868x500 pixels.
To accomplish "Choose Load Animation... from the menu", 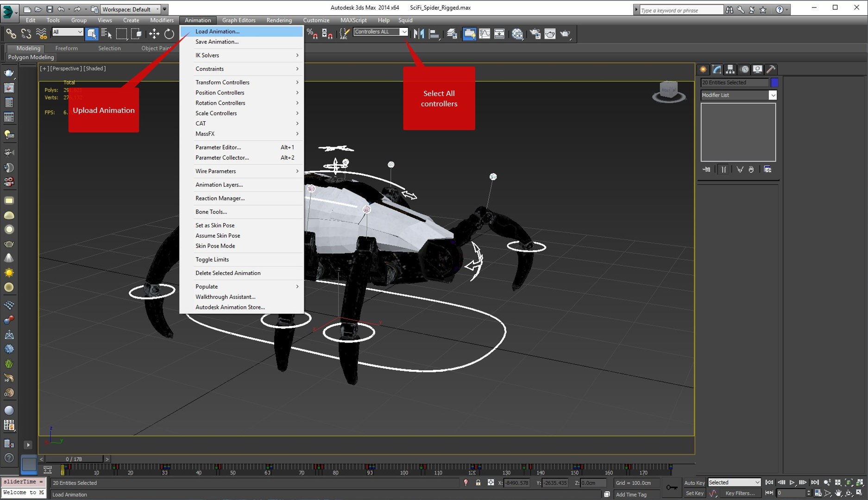I will click(x=241, y=31).
